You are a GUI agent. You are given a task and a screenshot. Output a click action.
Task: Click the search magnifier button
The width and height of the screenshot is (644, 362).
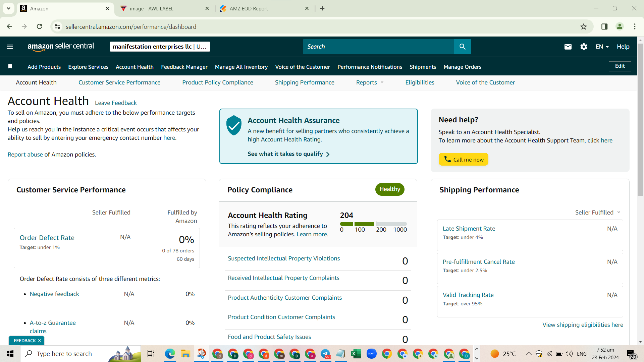click(x=462, y=47)
